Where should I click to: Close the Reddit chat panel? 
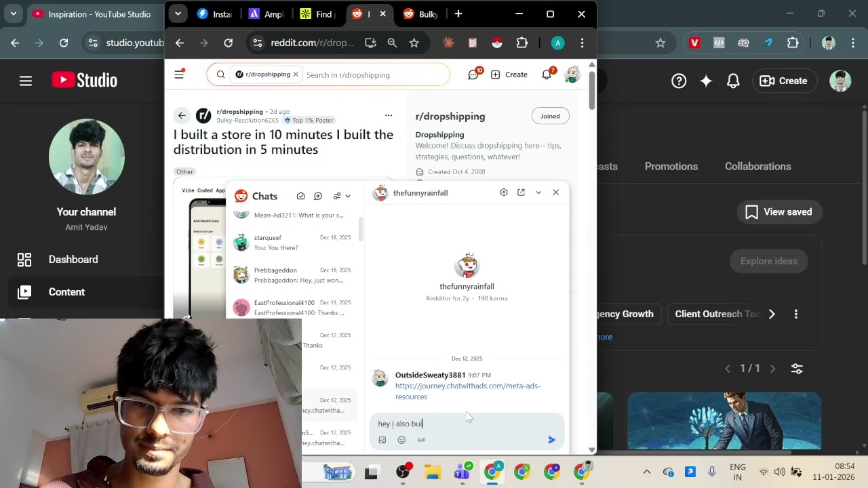tap(556, 192)
